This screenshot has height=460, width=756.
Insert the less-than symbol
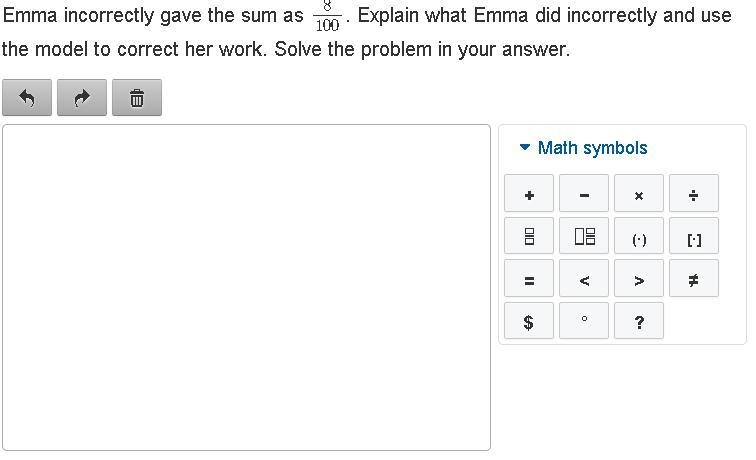tap(584, 278)
